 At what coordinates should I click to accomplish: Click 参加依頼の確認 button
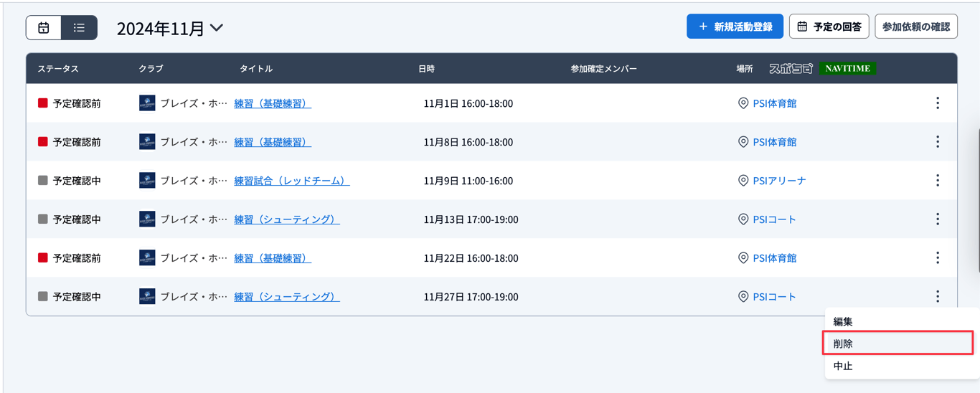click(915, 27)
